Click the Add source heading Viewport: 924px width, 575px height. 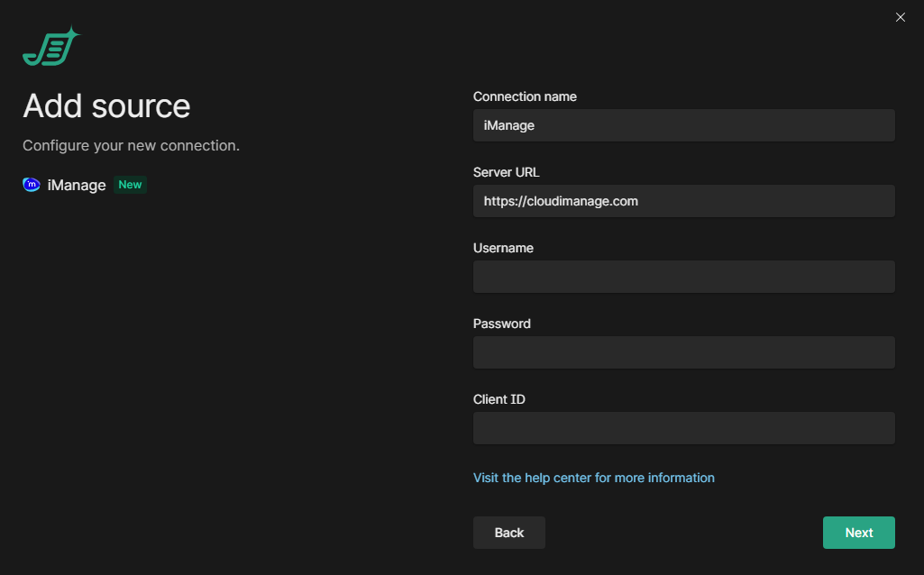(106, 106)
